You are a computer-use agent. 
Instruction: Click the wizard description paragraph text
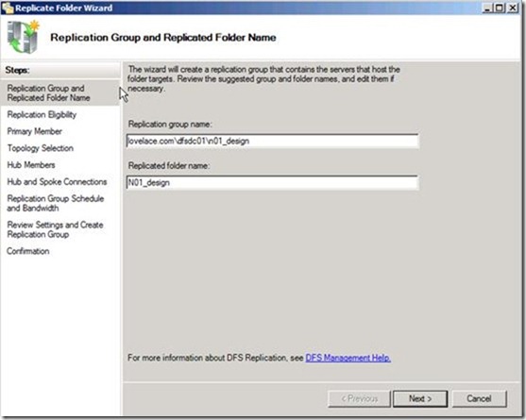[263, 79]
